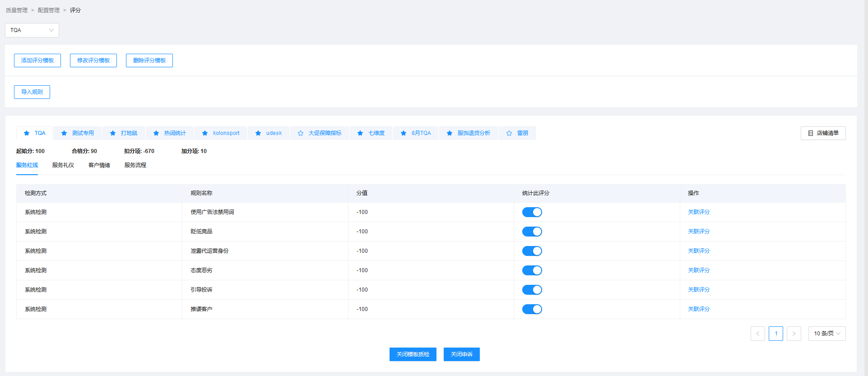Toggle scoring switch for 使用广告法禁用词
Image resolution: width=868 pixels, height=376 pixels.
(532, 212)
